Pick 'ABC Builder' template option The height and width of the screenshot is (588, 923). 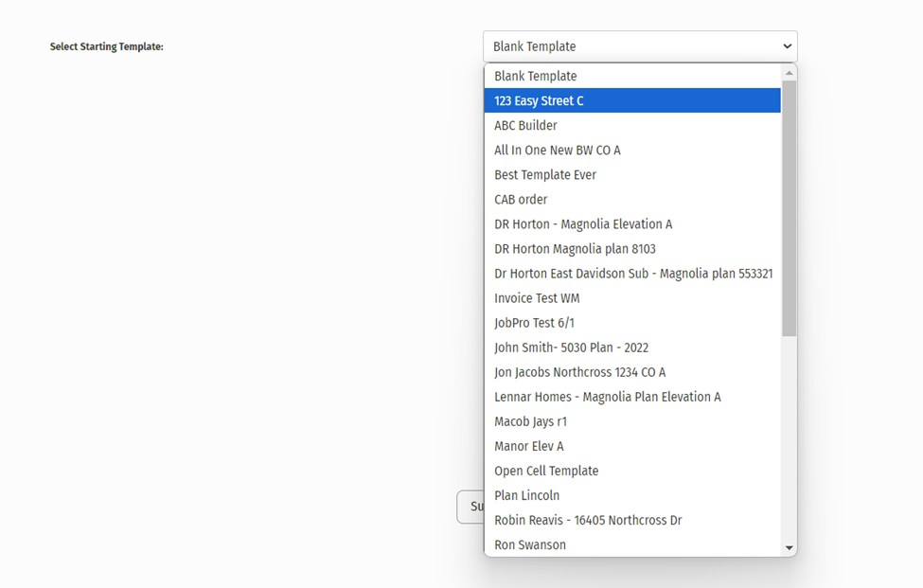coord(526,125)
